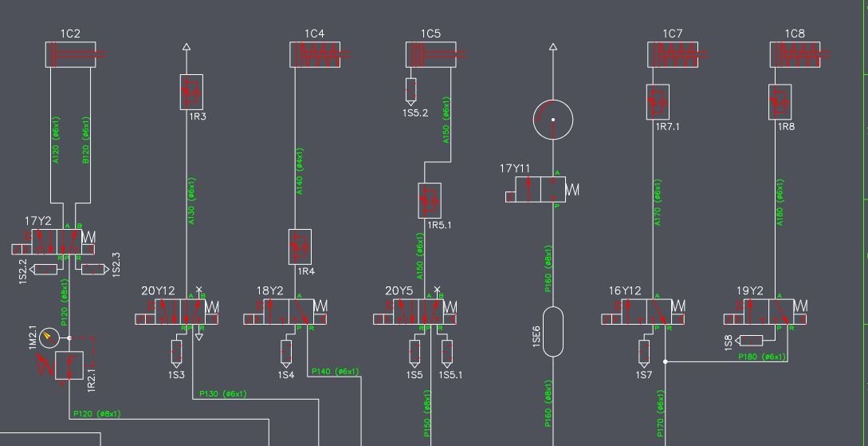Select the P130 (ø6x1) line label
Image resolution: width=868 pixels, height=446 pixels.
click(x=222, y=394)
